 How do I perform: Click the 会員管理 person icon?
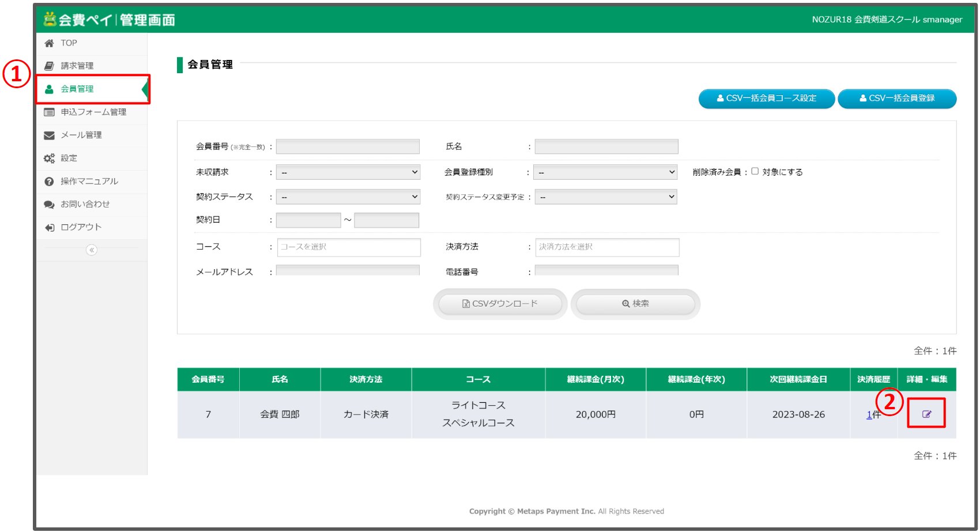(x=50, y=89)
